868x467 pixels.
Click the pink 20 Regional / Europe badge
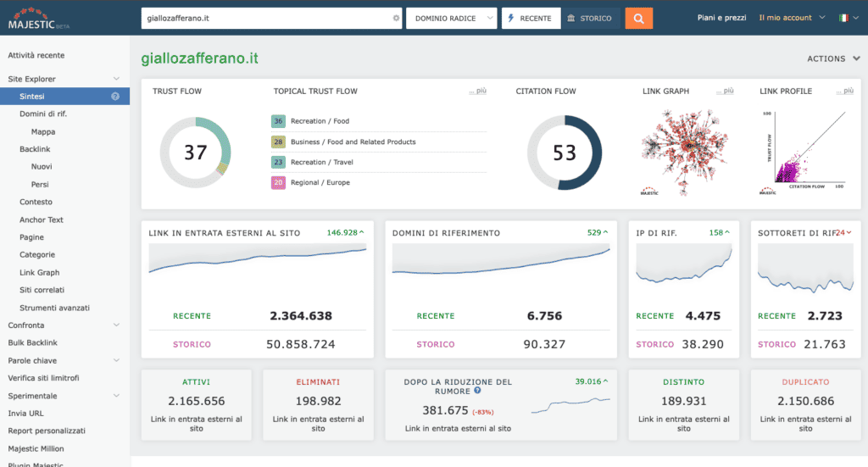click(x=278, y=182)
